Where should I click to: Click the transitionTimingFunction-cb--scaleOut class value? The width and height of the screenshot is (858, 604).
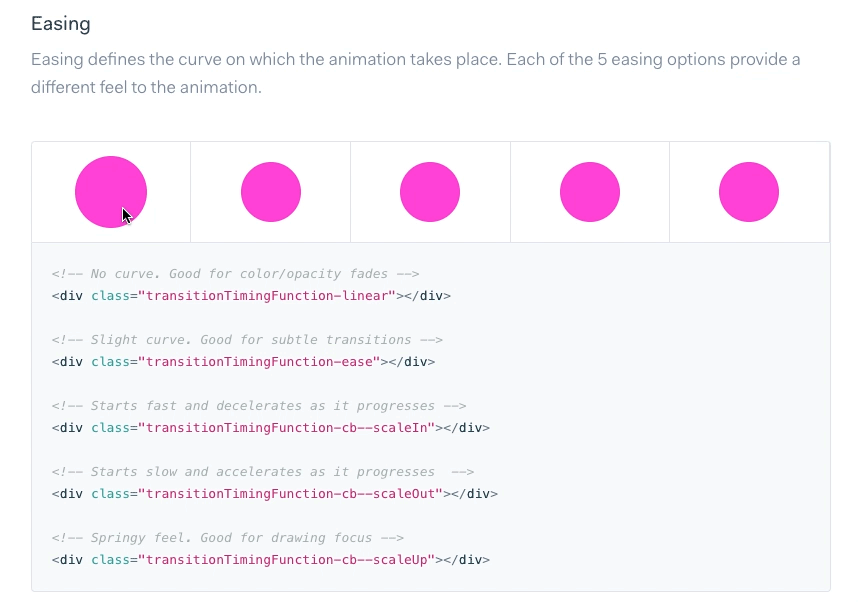coord(290,494)
